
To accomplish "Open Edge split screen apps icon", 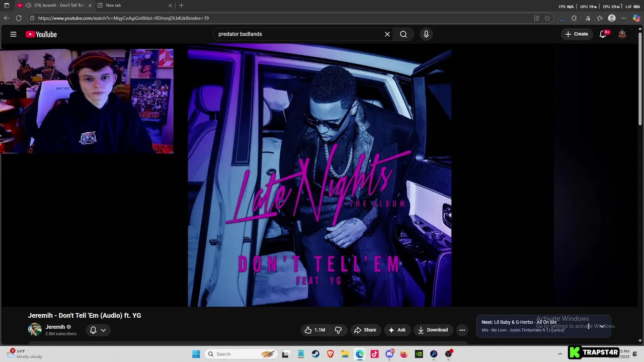I will 536,18.
